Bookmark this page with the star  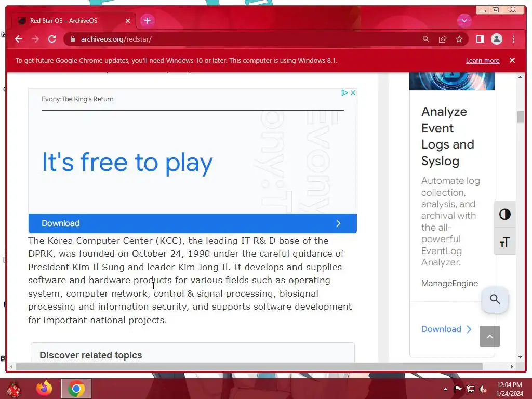pyautogui.click(x=459, y=39)
